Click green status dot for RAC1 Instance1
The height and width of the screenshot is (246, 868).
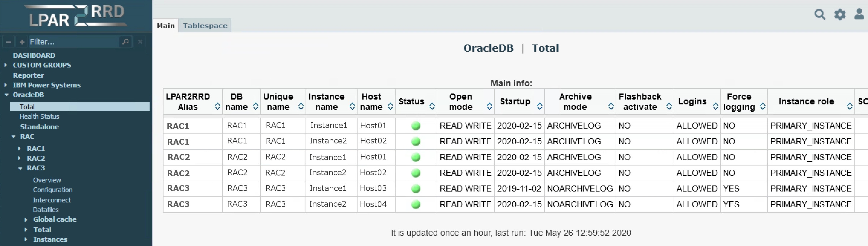(x=416, y=126)
